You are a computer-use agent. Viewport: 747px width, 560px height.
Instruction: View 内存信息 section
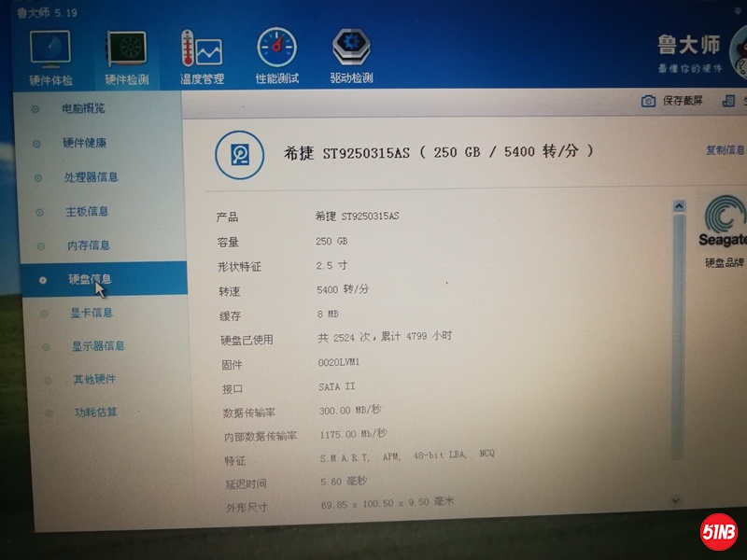point(89,245)
